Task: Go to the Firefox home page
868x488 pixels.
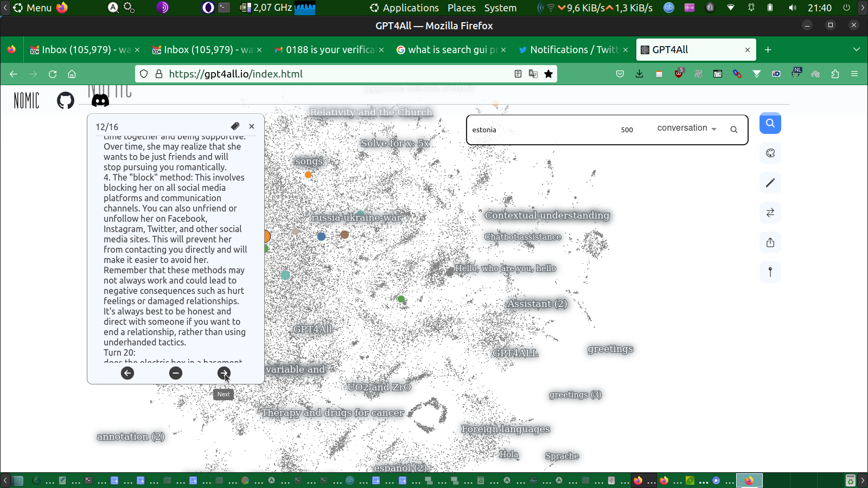Action: pos(72,74)
